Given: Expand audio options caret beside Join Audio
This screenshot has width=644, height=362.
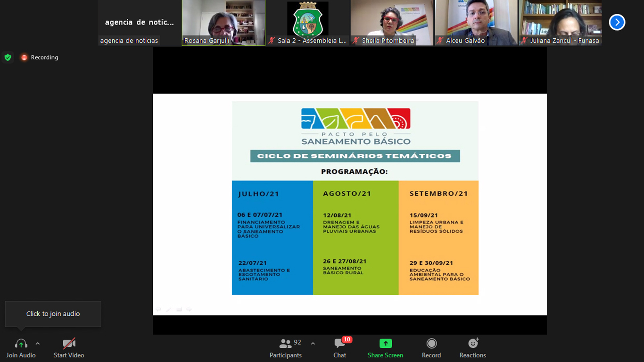Looking at the screenshot, I should [38, 344].
